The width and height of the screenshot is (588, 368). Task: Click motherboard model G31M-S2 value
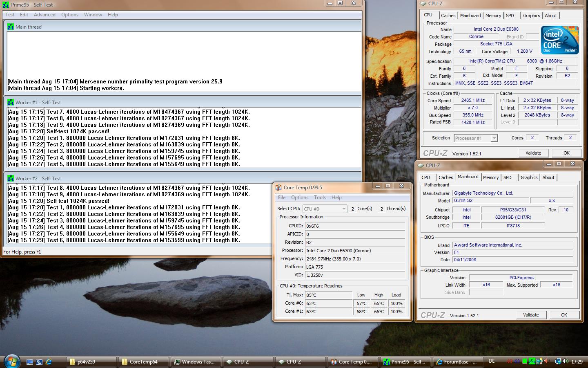tap(490, 200)
